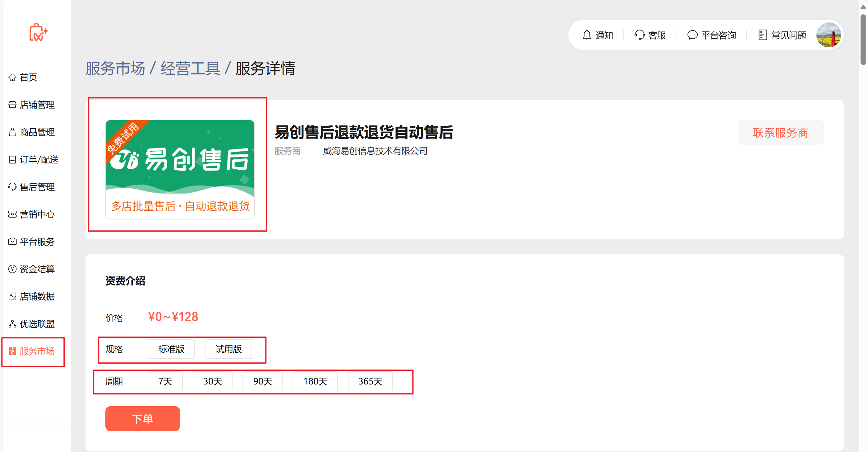This screenshot has height=452, width=868.
Task: Click the 资金结算 yen icon
Action: coord(12,269)
